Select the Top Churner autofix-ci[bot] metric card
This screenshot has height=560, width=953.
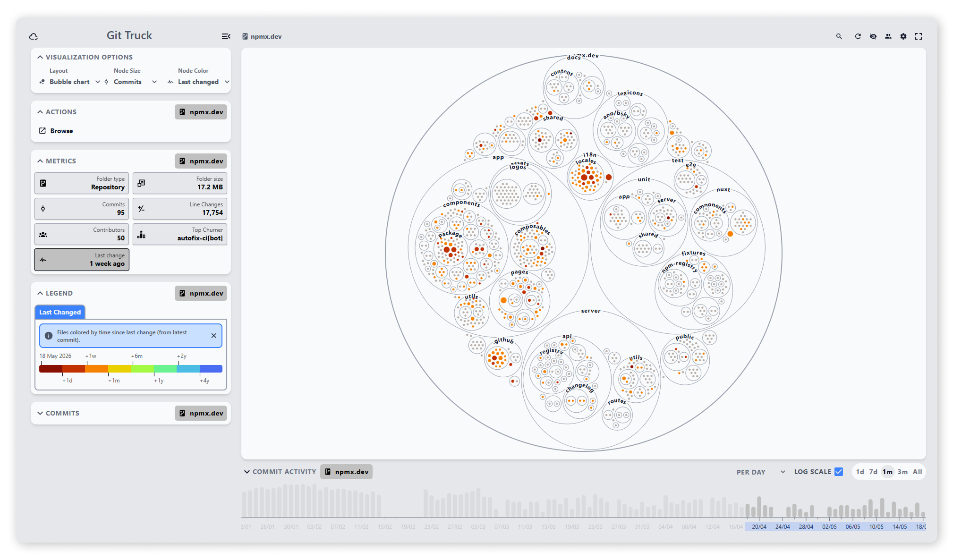tap(180, 234)
